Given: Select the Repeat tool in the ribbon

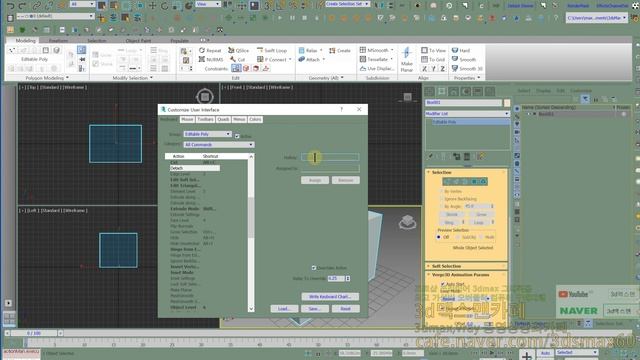Looking at the screenshot, I should 210,50.
